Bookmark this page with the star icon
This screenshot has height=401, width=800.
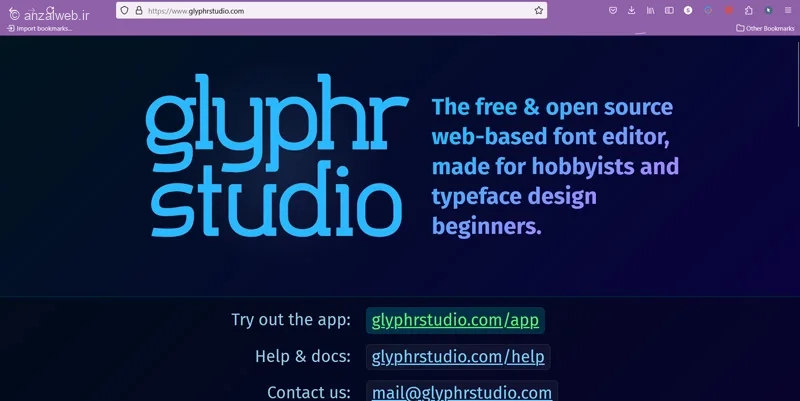pos(539,10)
